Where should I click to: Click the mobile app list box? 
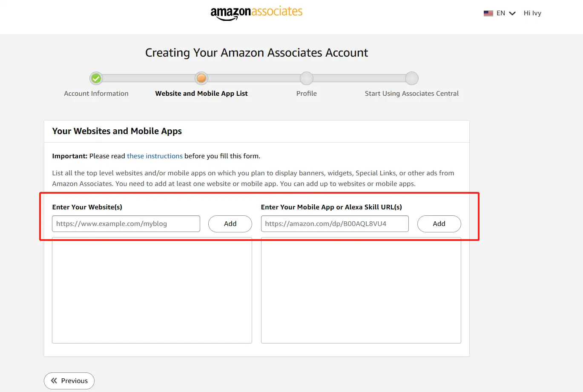coord(361,290)
